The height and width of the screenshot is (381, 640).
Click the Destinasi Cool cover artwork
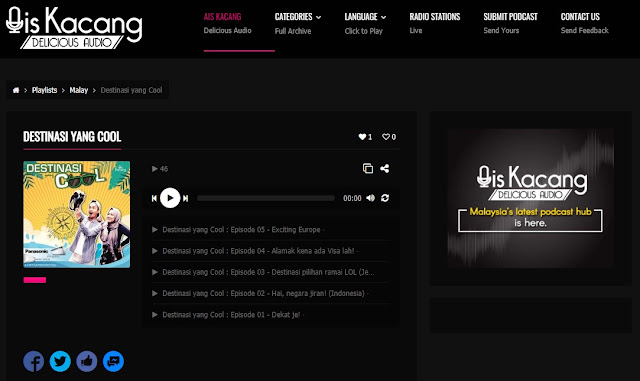point(77,214)
